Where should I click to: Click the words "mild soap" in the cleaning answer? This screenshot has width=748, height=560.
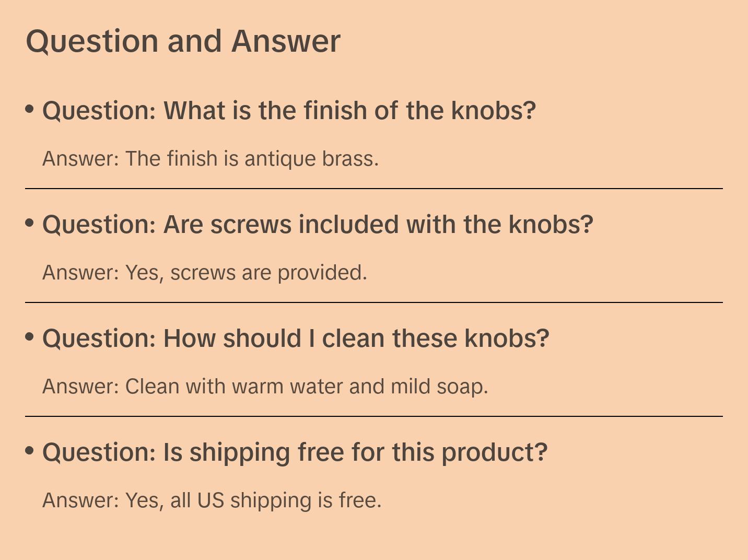[x=439, y=387]
